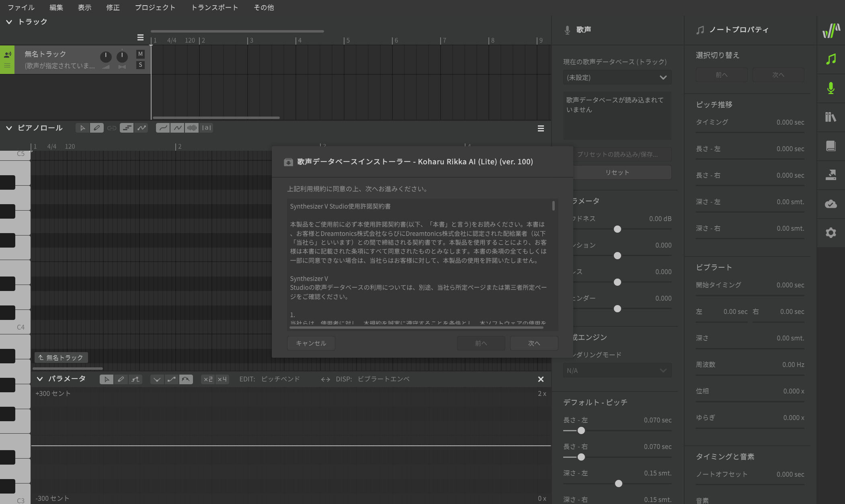Open the N/A rendering mode dropdown
This screenshot has height=504, width=845.
click(x=617, y=371)
